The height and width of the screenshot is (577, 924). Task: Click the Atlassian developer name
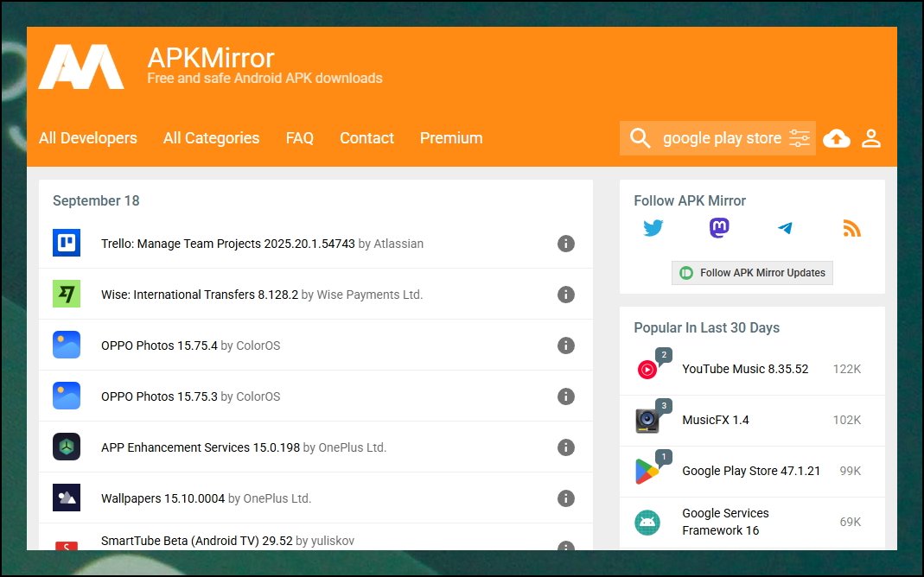(398, 244)
